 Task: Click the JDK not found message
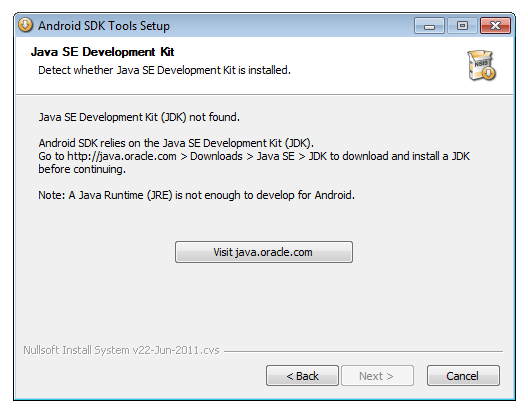pos(139,117)
